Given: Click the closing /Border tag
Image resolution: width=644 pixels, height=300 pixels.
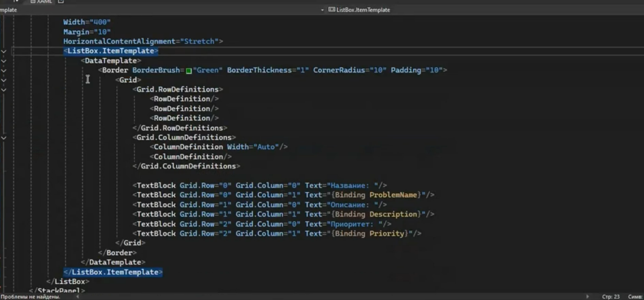Looking at the screenshot, I should (117, 253).
